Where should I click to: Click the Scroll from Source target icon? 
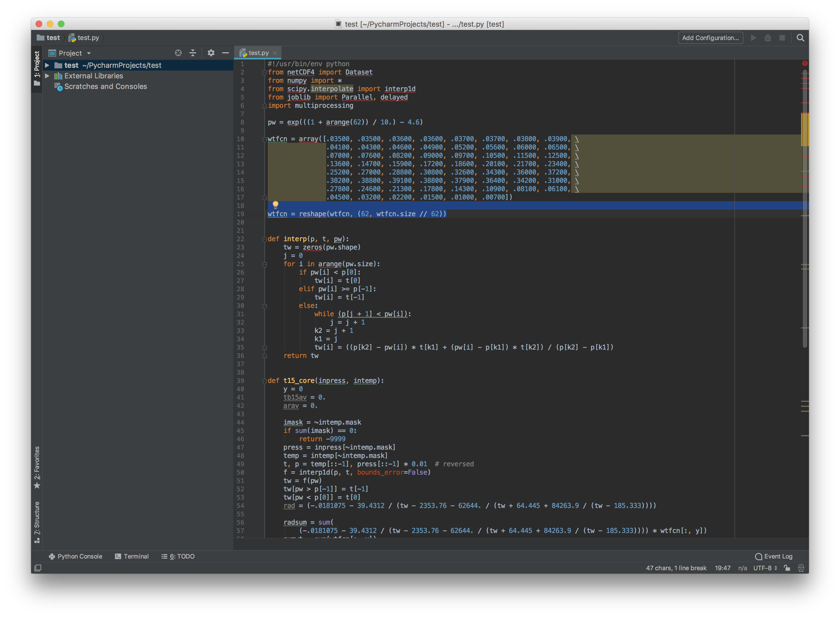click(178, 53)
